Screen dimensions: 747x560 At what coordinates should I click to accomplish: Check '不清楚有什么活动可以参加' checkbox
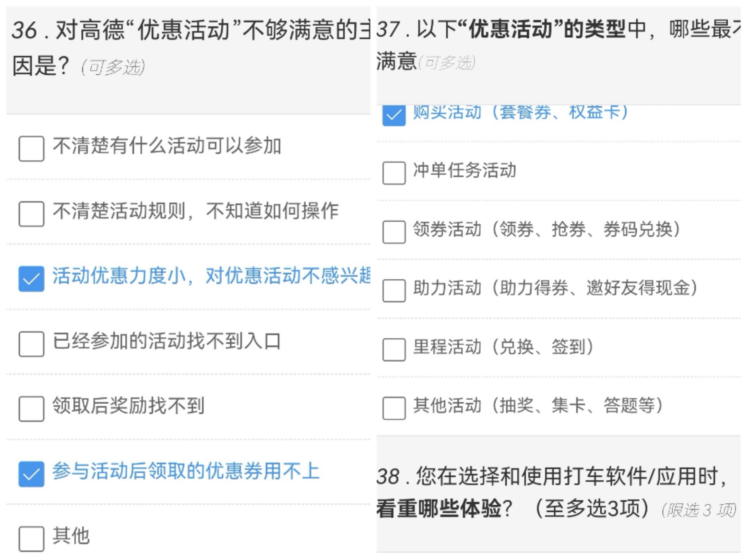click(x=31, y=149)
